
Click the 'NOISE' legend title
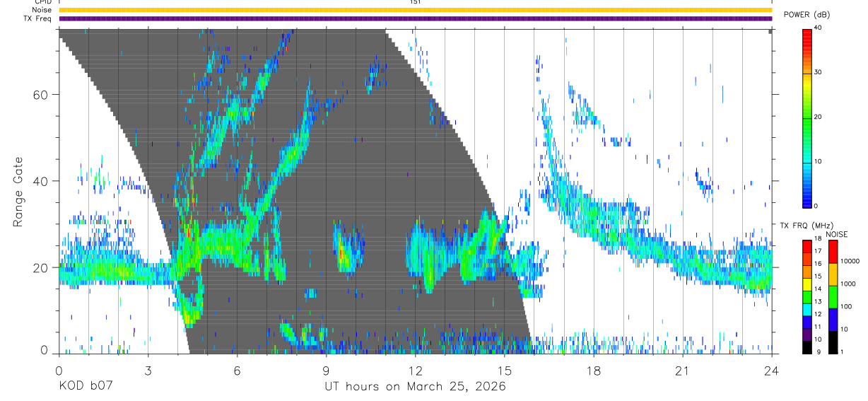836,234
